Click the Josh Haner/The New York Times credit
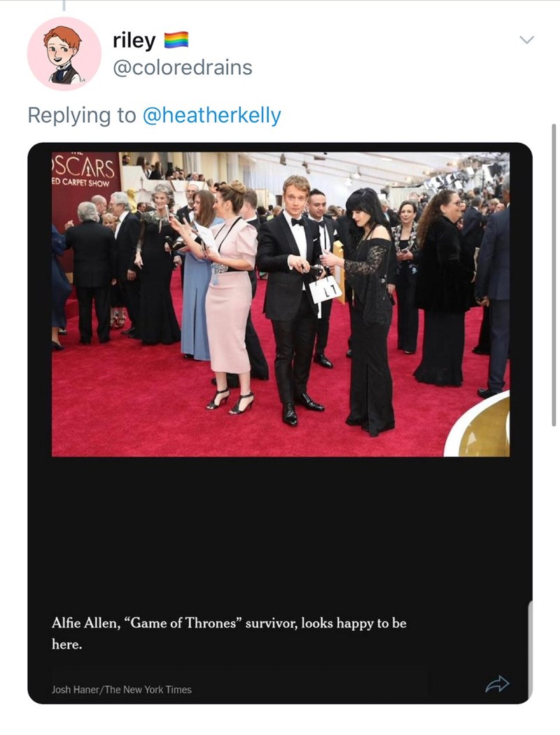Screen dimensions: 560x735 pyautogui.click(x=121, y=689)
